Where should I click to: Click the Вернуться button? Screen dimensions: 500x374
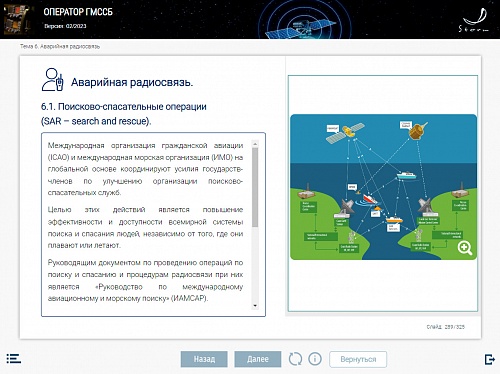coord(358,359)
